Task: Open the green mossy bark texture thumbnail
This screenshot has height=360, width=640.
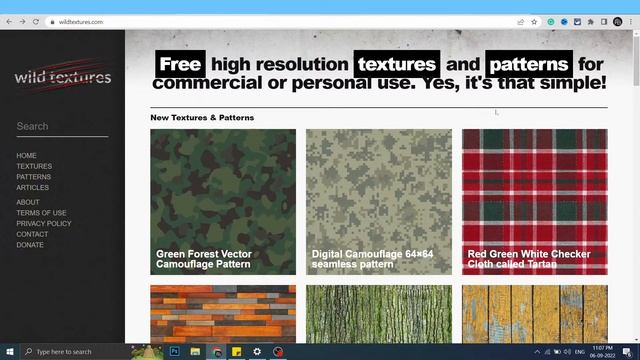Action: (379, 314)
